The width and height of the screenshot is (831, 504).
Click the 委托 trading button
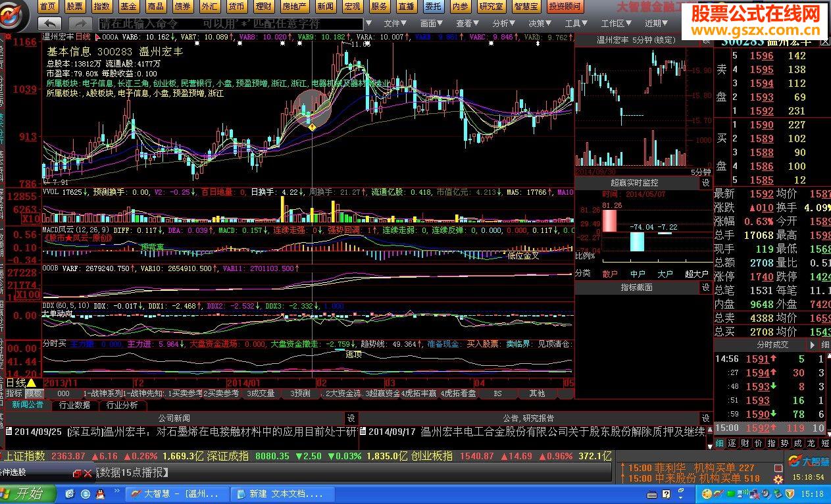(x=433, y=7)
